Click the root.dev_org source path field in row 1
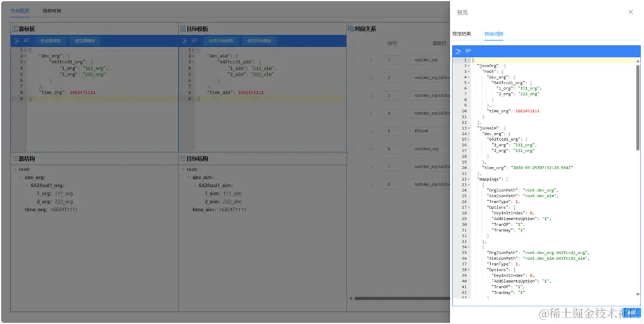This screenshot has height=324, width=644. 429,60
